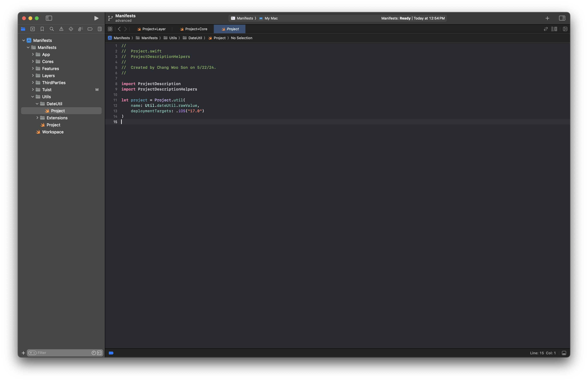The width and height of the screenshot is (588, 381).
Task: Click the code review arrows icon
Action: point(546,29)
